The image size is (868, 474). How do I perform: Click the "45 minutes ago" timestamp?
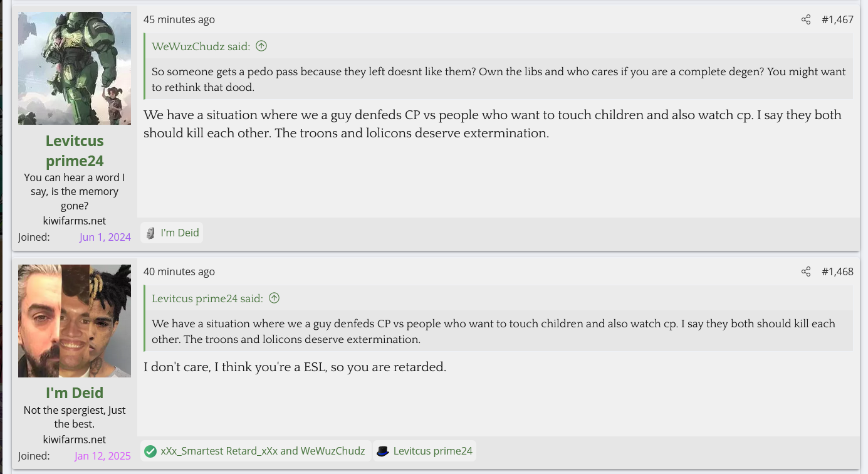click(x=179, y=19)
